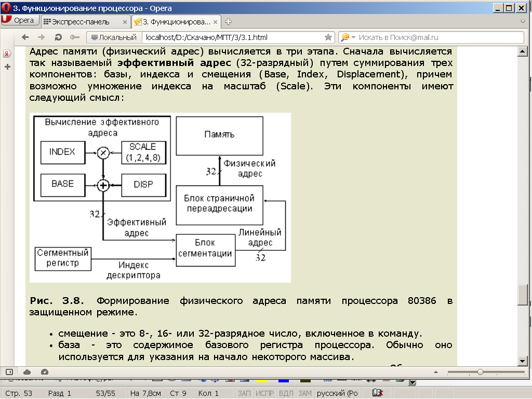The width and height of the screenshot is (532, 399).
Task: Click down arrow of page scrollbar
Action: (x=523, y=362)
